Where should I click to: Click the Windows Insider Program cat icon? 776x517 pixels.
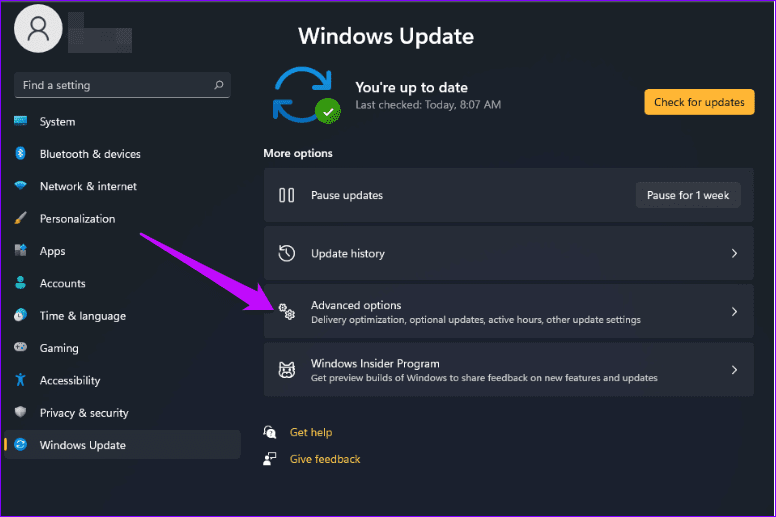pyautogui.click(x=287, y=370)
